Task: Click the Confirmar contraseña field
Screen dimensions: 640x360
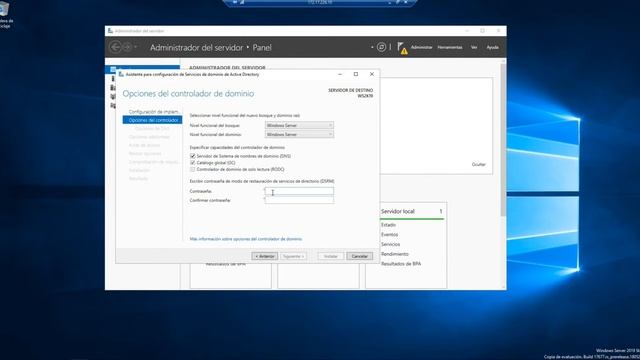Action: [x=299, y=200]
